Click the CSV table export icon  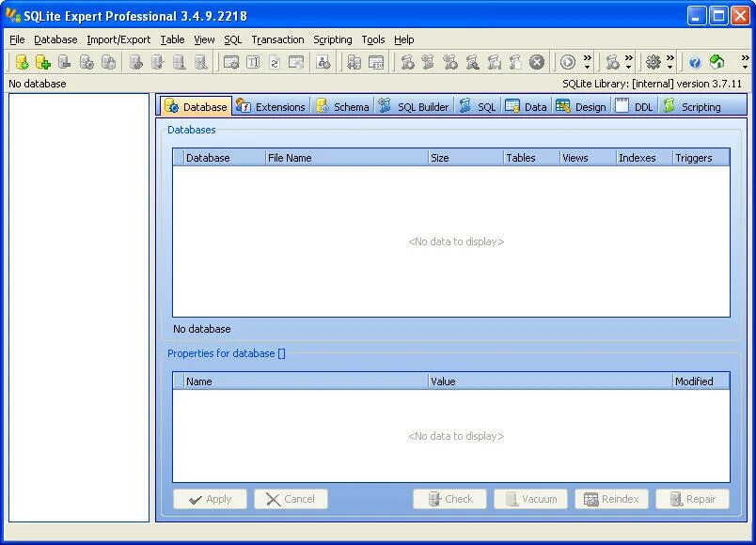click(x=376, y=62)
